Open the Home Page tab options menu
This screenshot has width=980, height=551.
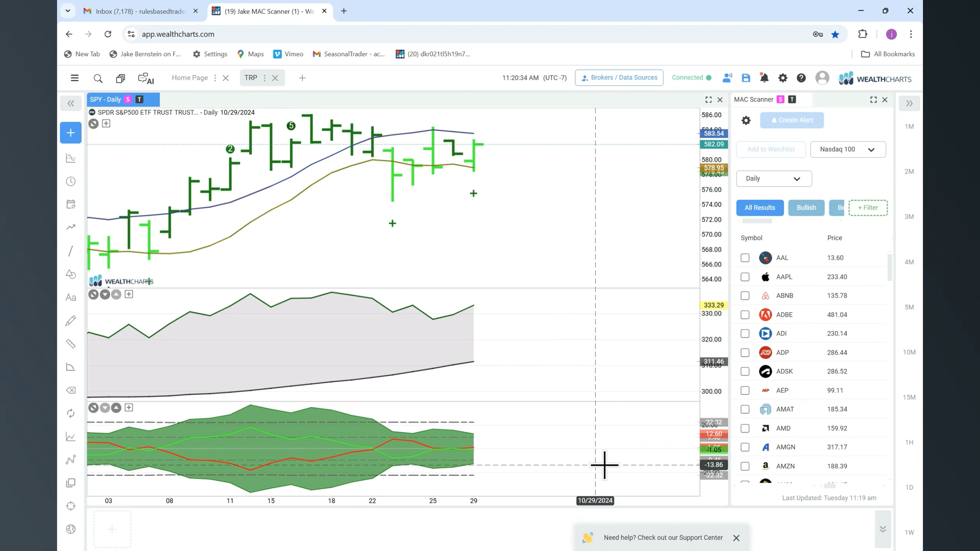[x=215, y=78]
